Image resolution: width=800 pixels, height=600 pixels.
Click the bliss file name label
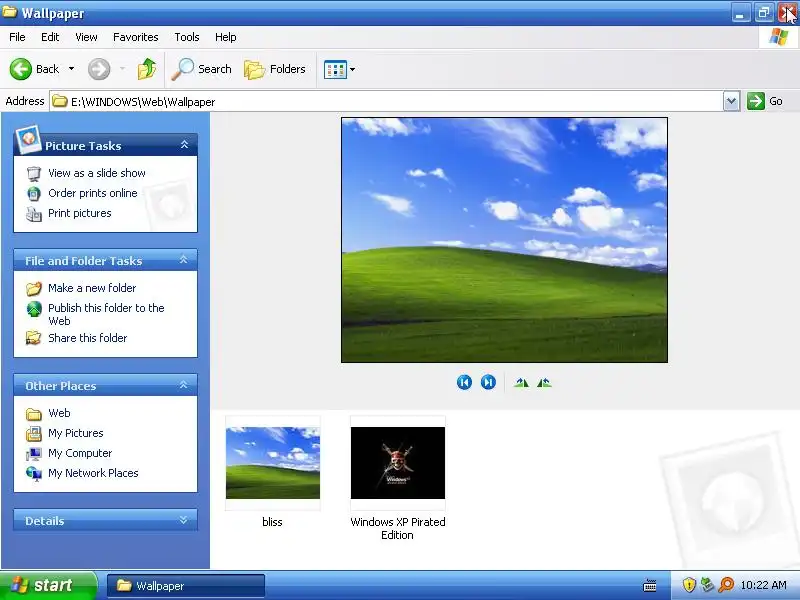point(272,522)
